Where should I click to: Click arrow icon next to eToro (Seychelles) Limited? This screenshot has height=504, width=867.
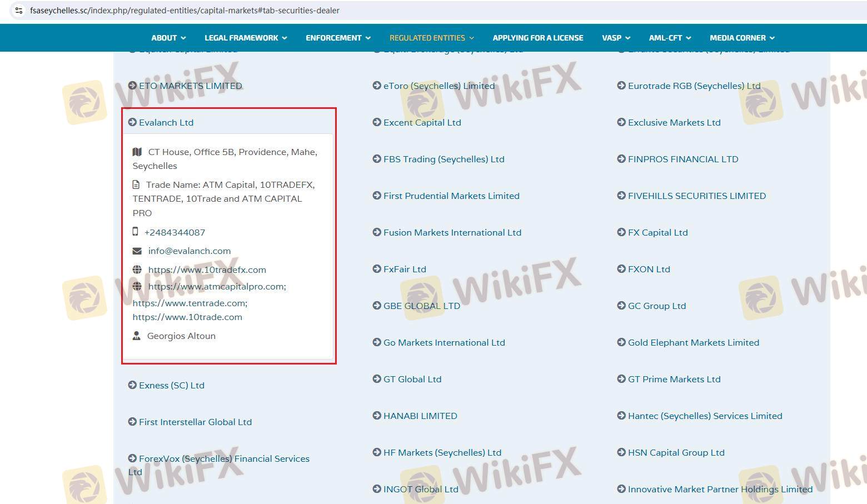(x=377, y=86)
